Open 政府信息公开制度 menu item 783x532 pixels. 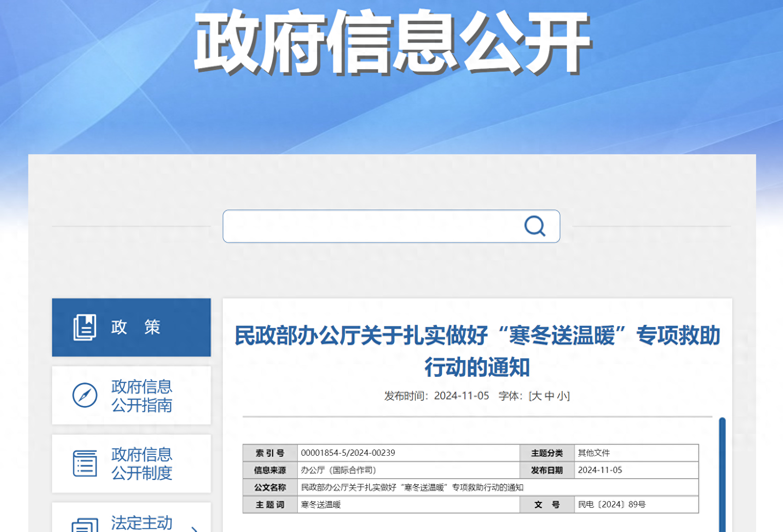point(131,464)
